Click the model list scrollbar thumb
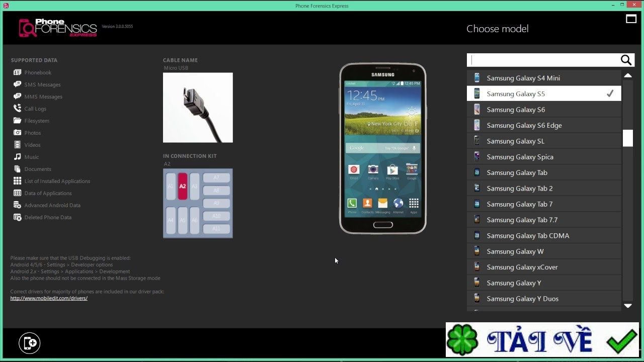644x362 pixels. [627, 138]
